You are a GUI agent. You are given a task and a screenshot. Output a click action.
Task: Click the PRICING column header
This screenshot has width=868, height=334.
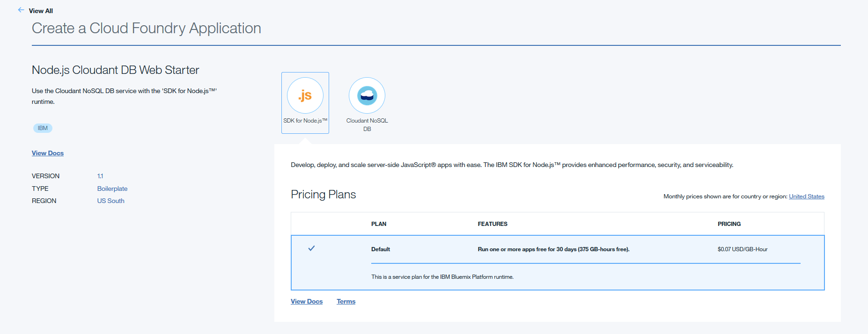tap(729, 224)
